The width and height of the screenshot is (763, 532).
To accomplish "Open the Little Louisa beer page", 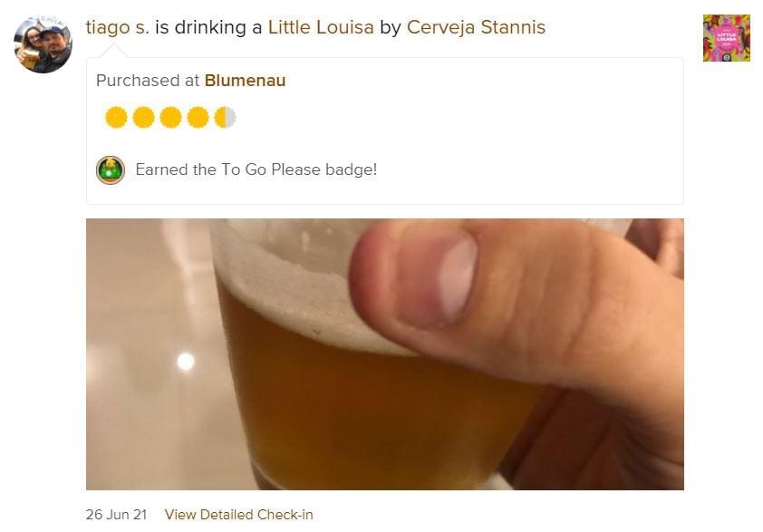I will [x=321, y=27].
